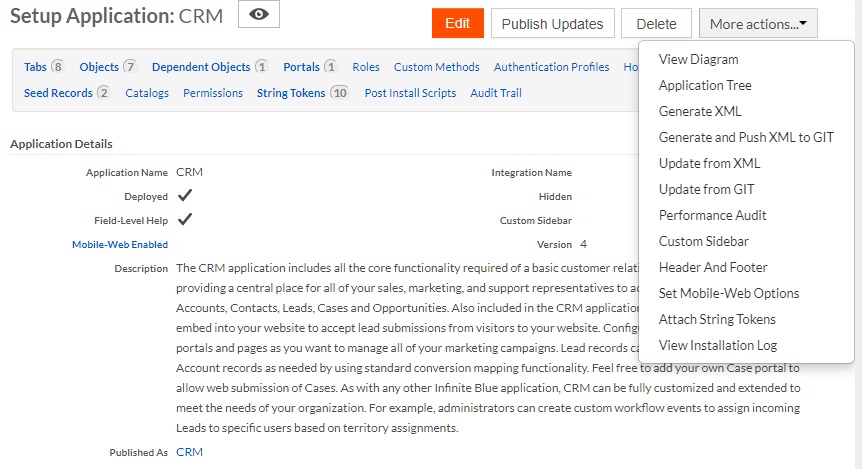
Task: Open Set Mobile-Web Options
Action: [729, 293]
